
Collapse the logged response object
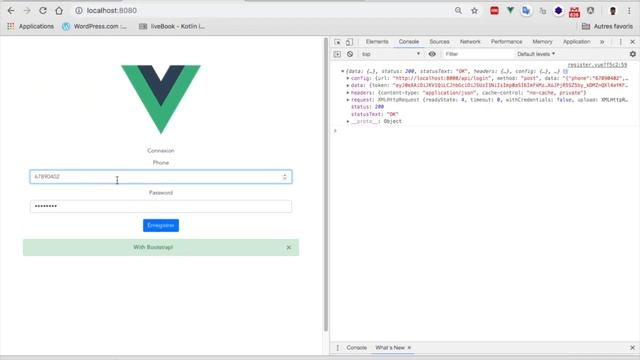(342, 71)
